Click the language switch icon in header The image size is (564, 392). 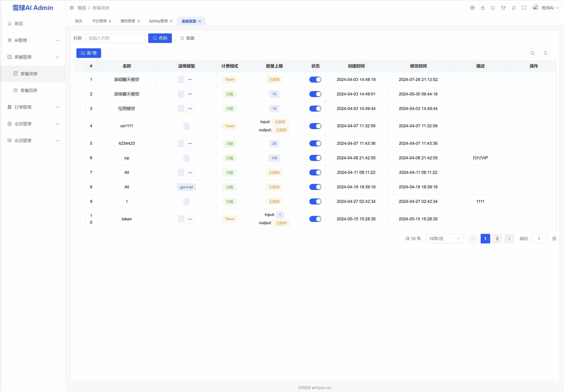pyautogui.click(x=472, y=8)
